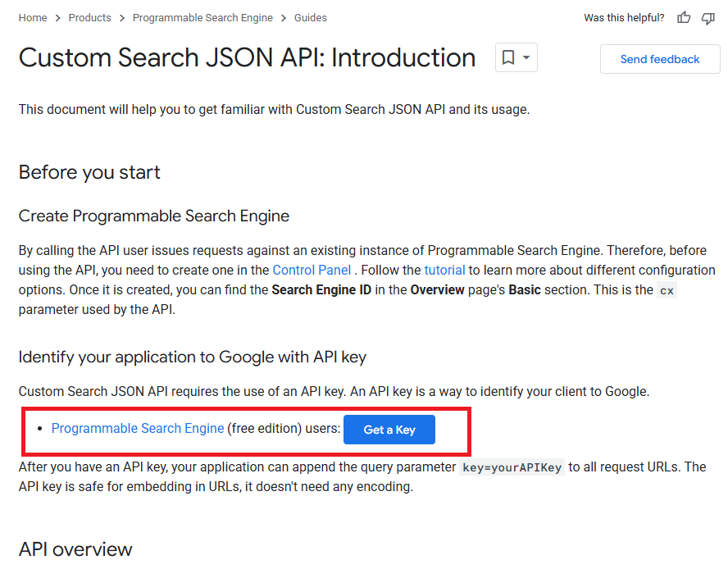Screen dimensions: 728x569
Task: Open Programmable Search Engine free edition link
Action: [138, 428]
